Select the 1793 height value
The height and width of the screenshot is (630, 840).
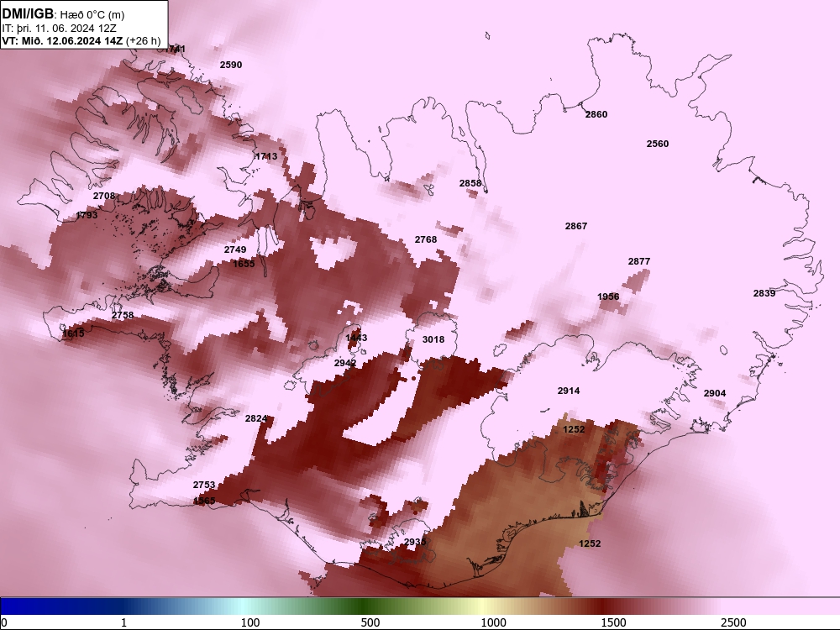[x=87, y=215]
